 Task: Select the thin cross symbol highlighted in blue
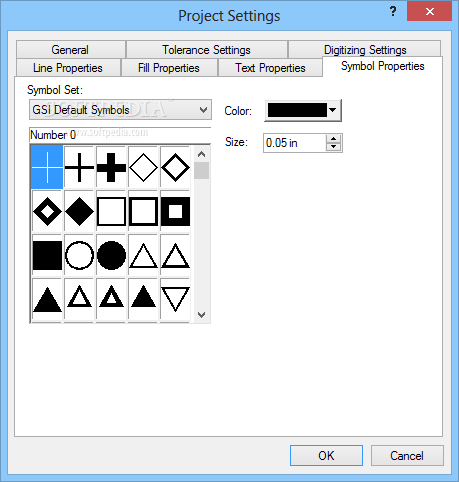47,167
